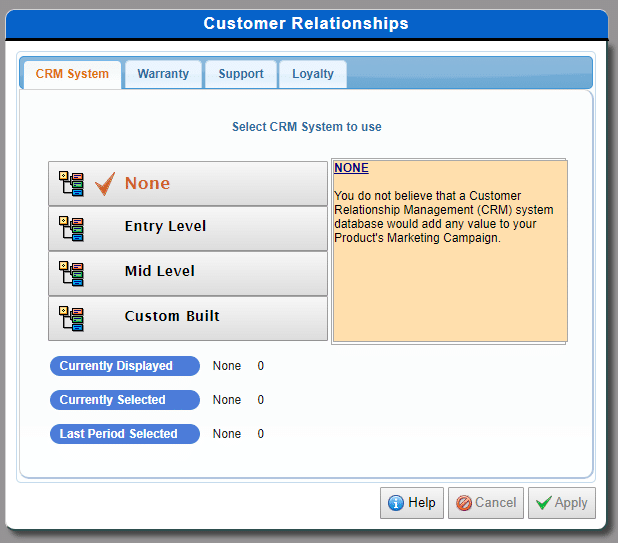Click the tree icon beside None option
This screenshot has width=618, height=543.
[71, 183]
